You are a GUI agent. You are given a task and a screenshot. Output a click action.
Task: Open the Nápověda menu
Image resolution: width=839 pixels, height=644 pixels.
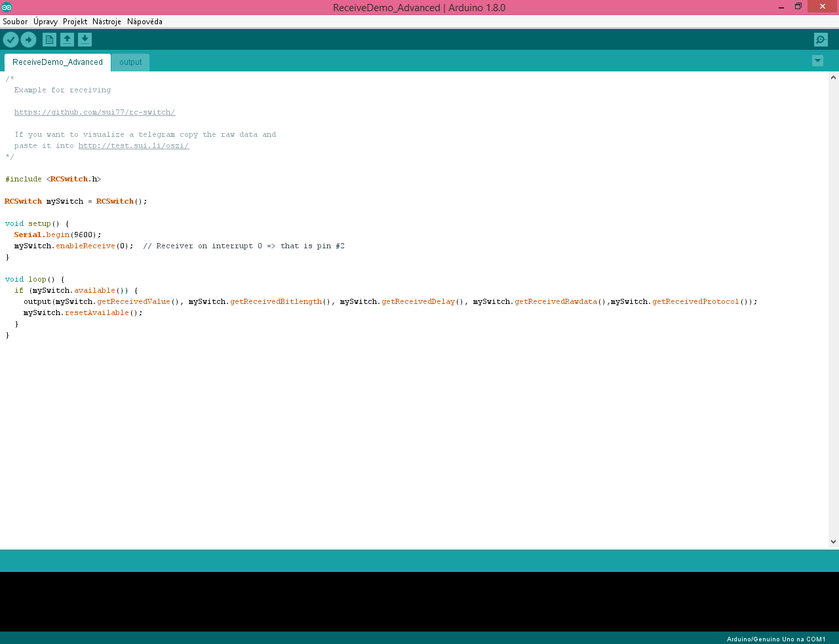pos(144,22)
